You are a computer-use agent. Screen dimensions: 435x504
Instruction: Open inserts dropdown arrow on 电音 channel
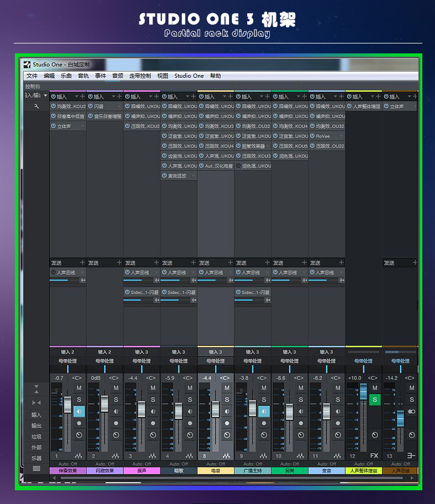tap(225, 96)
